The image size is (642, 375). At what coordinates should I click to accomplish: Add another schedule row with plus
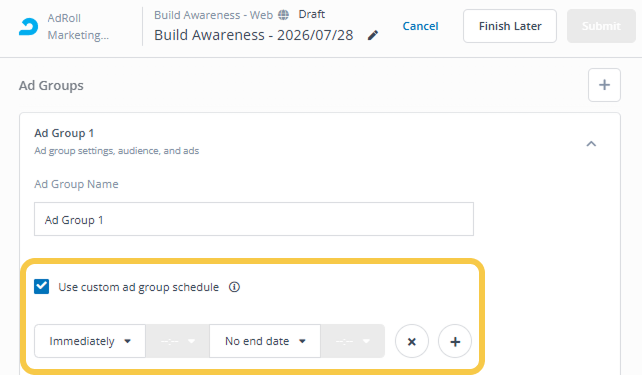455,341
